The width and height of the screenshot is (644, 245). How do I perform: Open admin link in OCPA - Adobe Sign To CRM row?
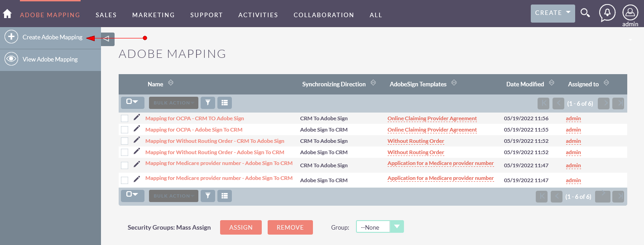(x=573, y=130)
